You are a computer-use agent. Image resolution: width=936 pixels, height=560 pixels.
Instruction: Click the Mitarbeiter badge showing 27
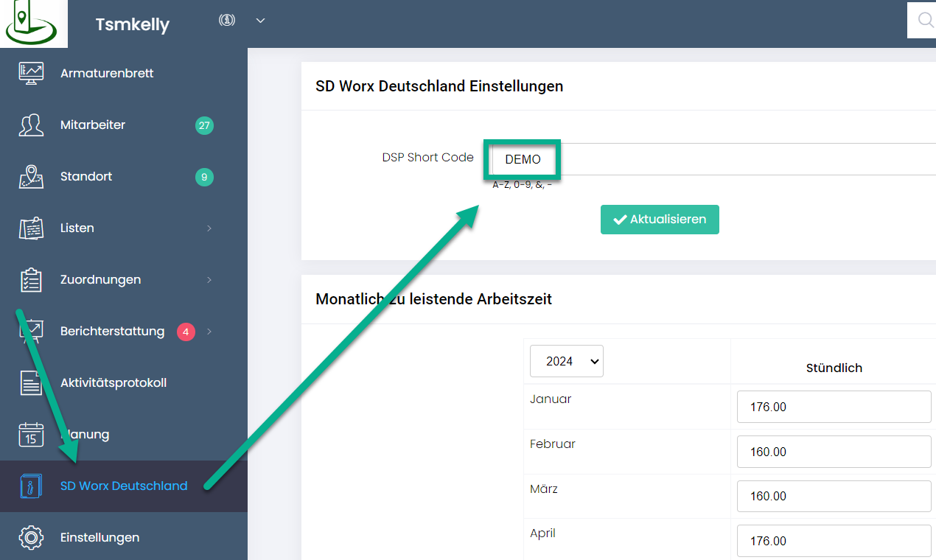point(204,125)
